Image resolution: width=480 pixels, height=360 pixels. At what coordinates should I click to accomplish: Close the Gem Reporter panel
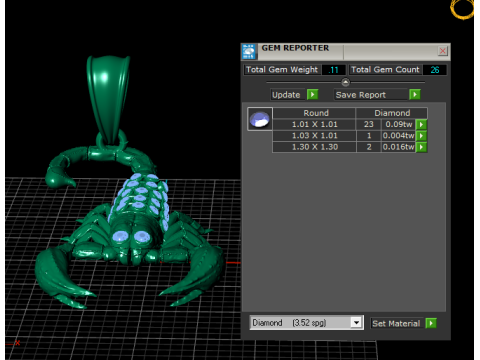442,51
